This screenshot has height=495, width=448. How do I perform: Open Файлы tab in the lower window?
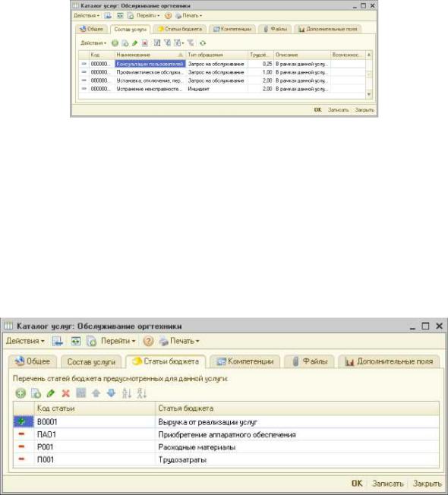[309, 361]
